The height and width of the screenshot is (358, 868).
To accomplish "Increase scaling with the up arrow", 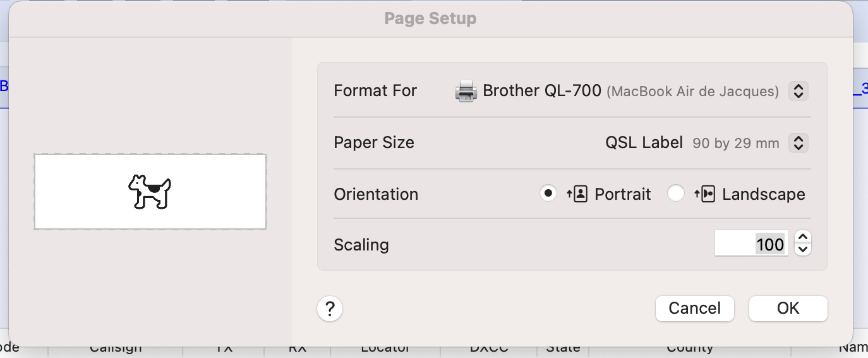I will 802,237.
